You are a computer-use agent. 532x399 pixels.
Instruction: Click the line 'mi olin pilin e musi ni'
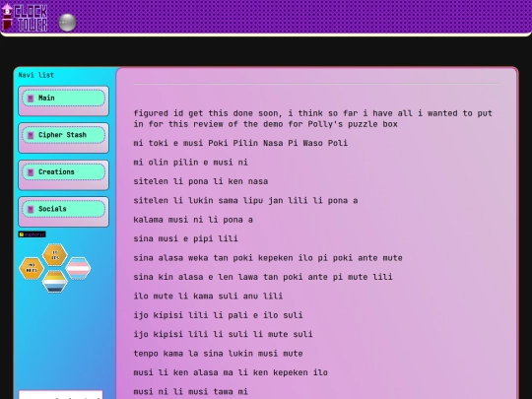(191, 163)
